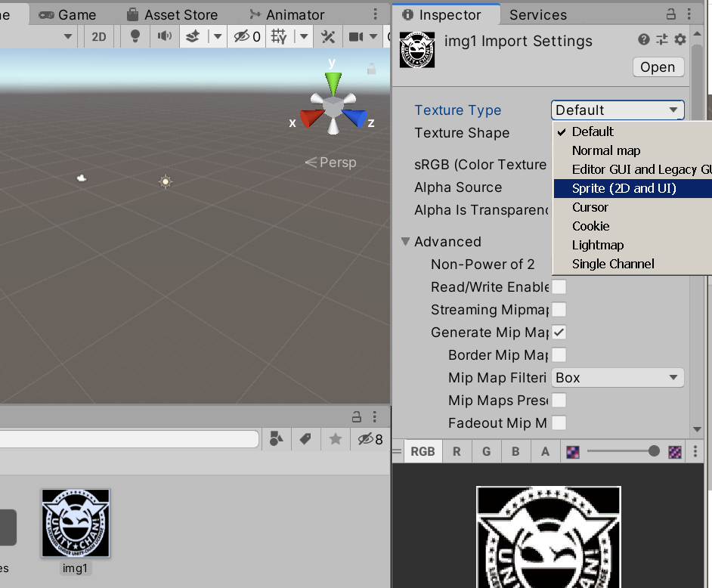Click high mip level checker icon
The height and width of the screenshot is (588, 712).
[675, 452]
